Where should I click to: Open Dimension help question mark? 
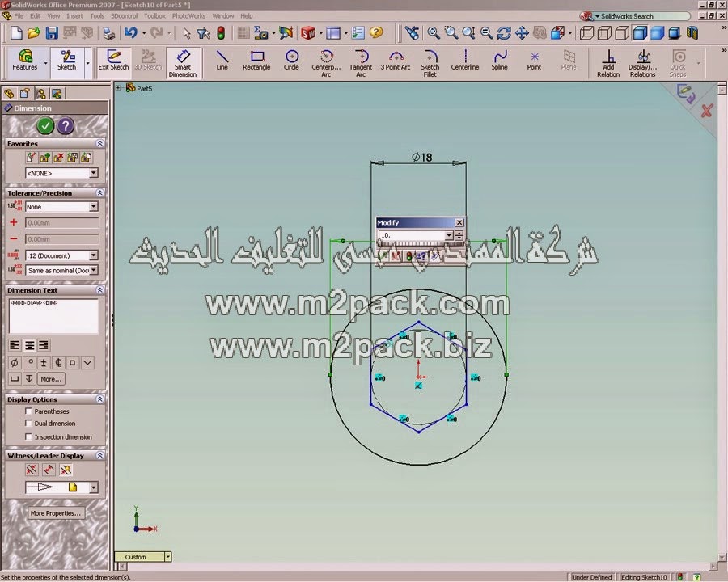click(x=66, y=125)
